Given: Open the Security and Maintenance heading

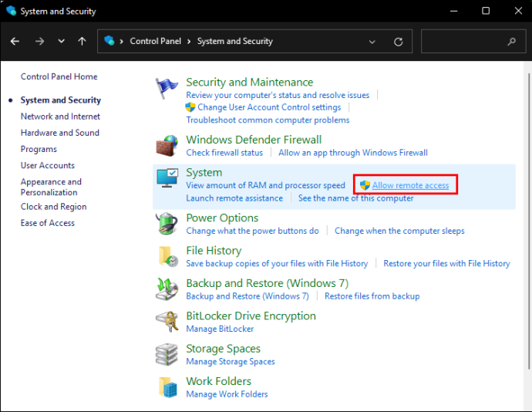Looking at the screenshot, I should (x=249, y=83).
